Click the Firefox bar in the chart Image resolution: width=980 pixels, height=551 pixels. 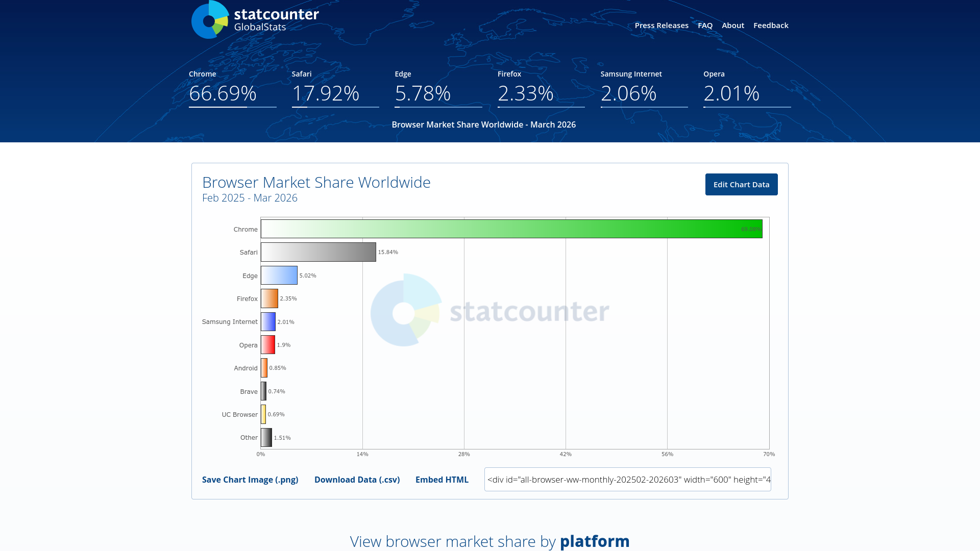pyautogui.click(x=269, y=298)
